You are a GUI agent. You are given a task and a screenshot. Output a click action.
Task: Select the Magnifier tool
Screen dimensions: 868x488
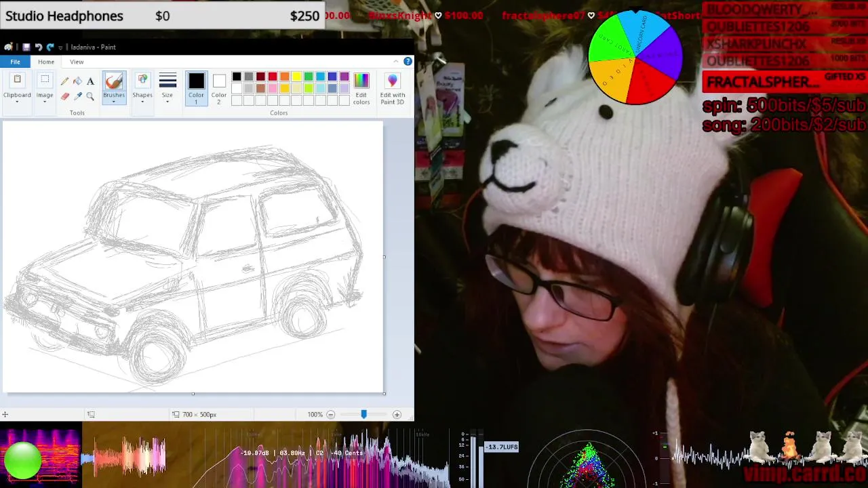[x=90, y=96]
